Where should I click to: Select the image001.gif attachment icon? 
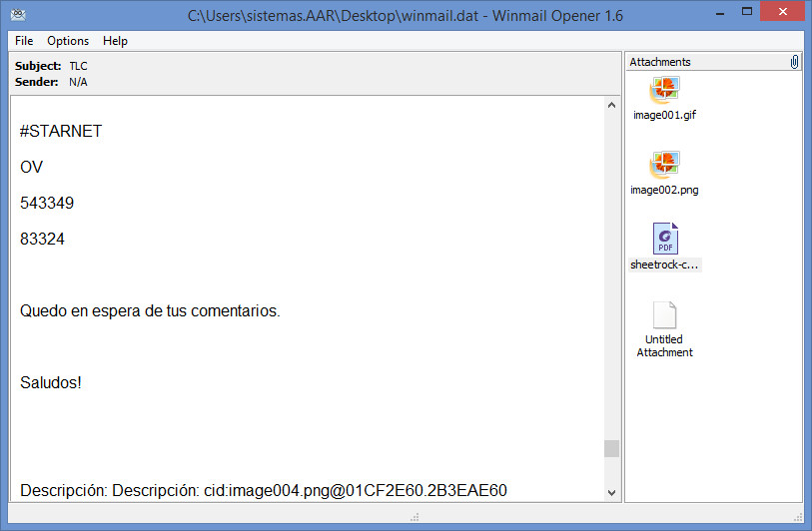(x=664, y=90)
